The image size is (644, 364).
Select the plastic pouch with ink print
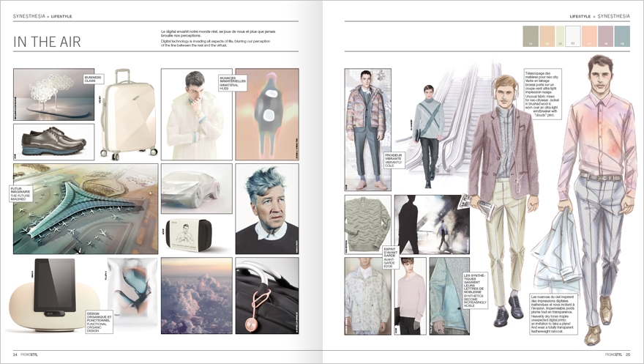[132, 292]
